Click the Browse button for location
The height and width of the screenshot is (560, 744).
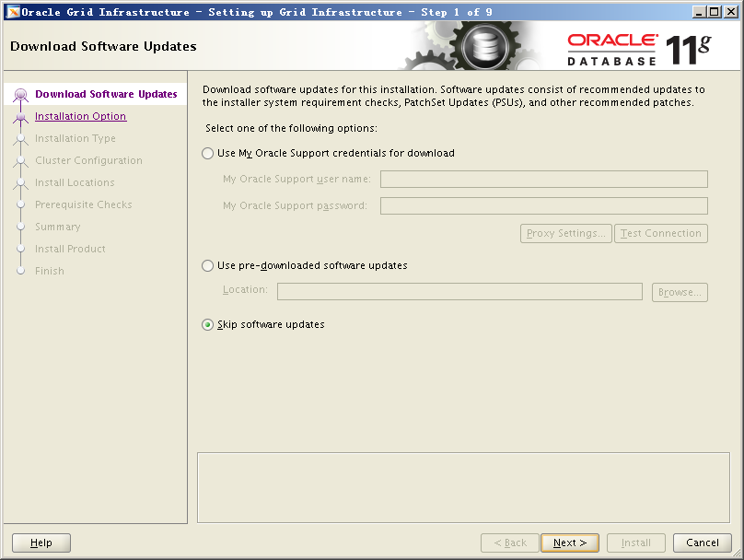(680, 292)
